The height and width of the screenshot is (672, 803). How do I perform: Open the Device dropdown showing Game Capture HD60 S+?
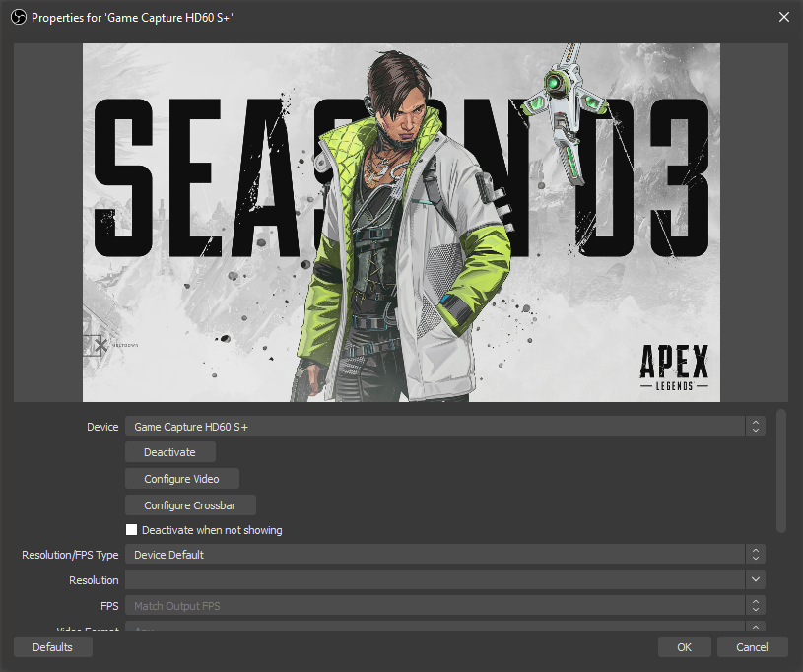tap(445, 426)
